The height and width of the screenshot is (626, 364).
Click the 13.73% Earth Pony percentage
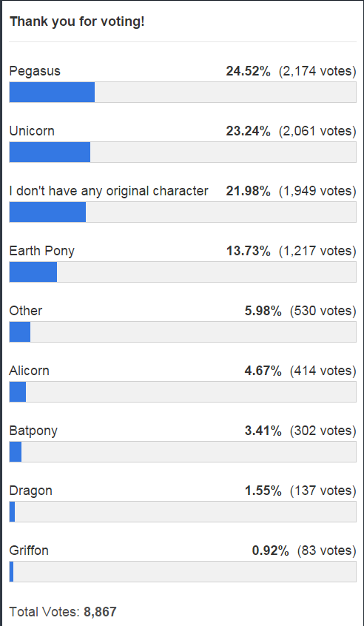click(x=248, y=251)
